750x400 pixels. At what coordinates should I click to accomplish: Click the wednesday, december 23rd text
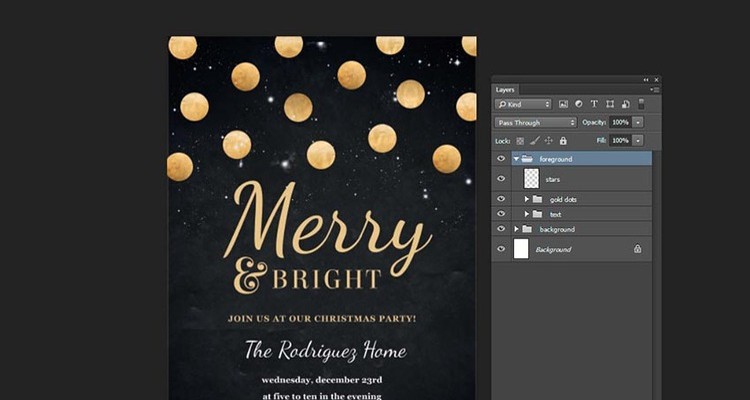click(x=322, y=380)
